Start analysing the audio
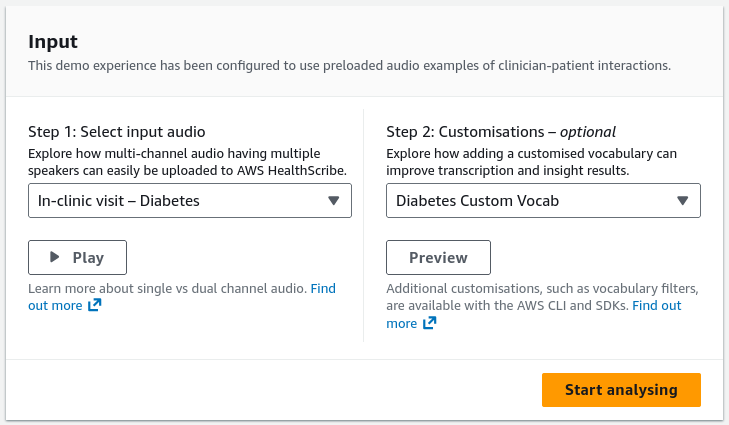The height and width of the screenshot is (425, 729). [x=621, y=390]
